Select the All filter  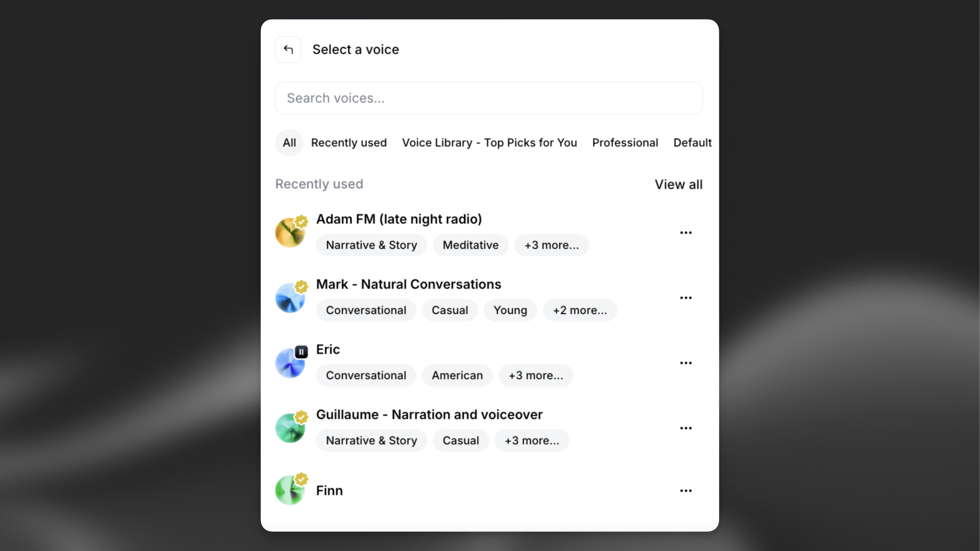click(289, 143)
